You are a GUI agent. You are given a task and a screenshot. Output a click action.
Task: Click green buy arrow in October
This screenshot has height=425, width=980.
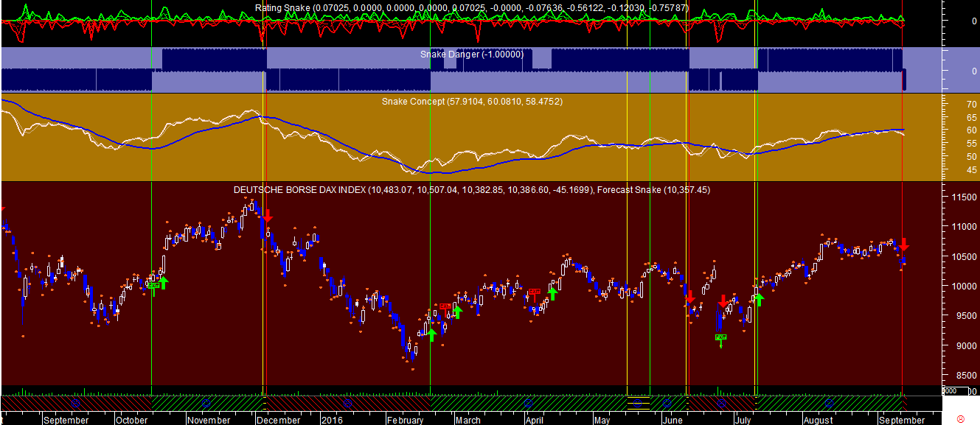[164, 284]
